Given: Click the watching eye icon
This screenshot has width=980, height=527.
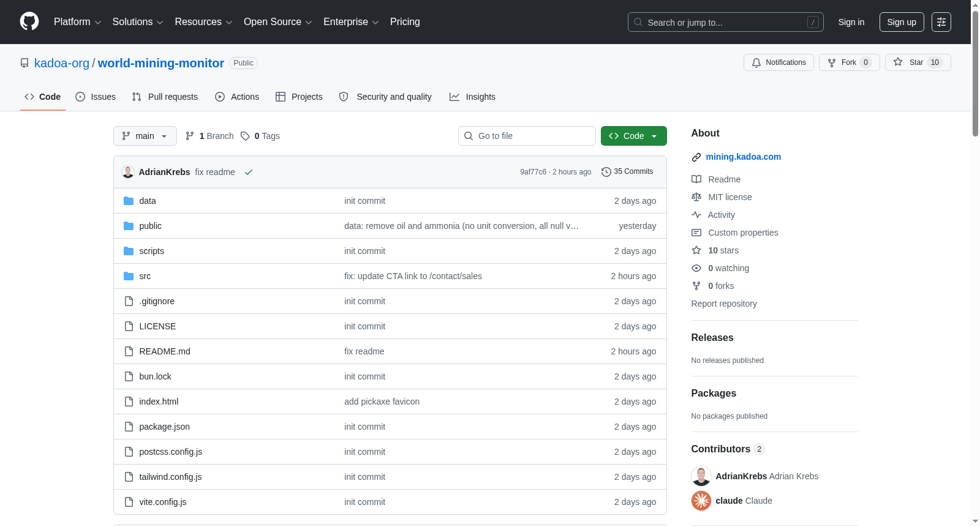Looking at the screenshot, I should pos(696,268).
